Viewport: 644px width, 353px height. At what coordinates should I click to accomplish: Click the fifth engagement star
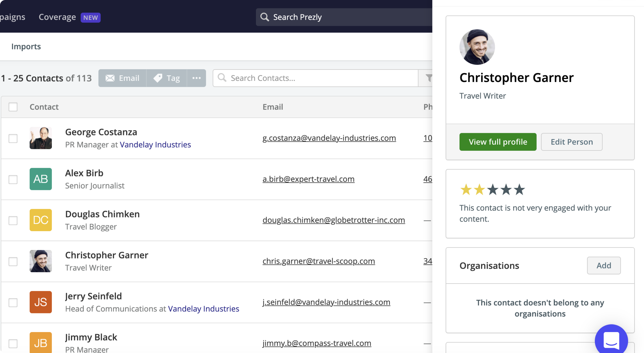click(519, 190)
